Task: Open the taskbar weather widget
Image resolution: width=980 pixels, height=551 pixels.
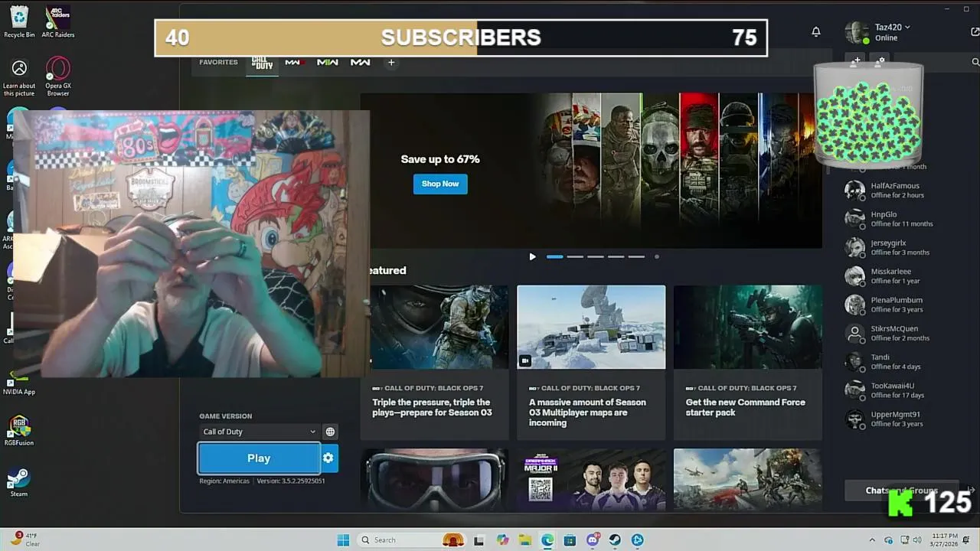Action: (x=24, y=540)
